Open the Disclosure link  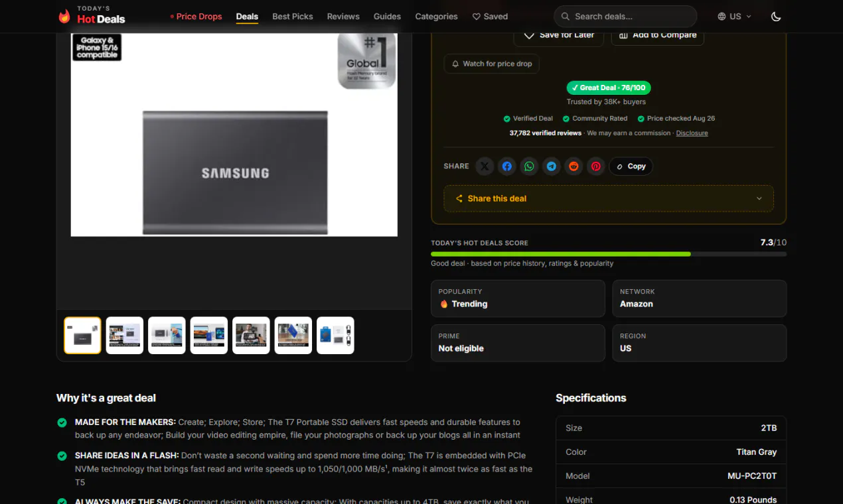coord(692,133)
